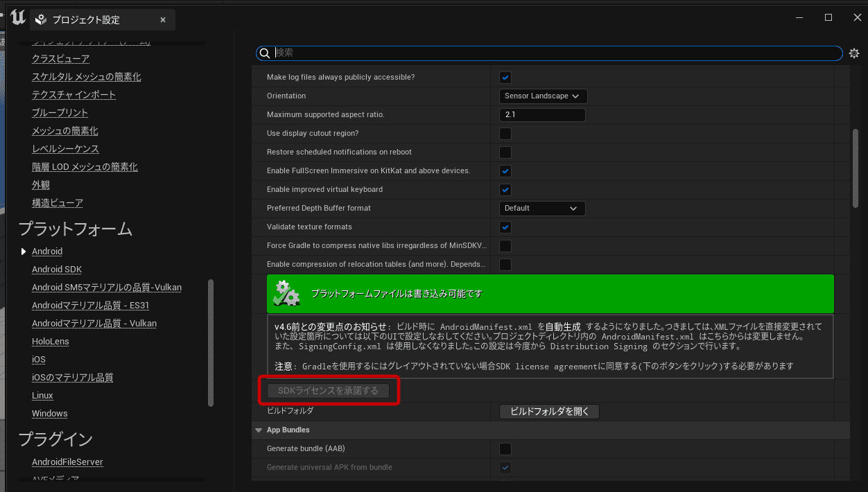This screenshot has width=868, height=492.
Task: Open the Android SDK settings page
Action: point(57,269)
